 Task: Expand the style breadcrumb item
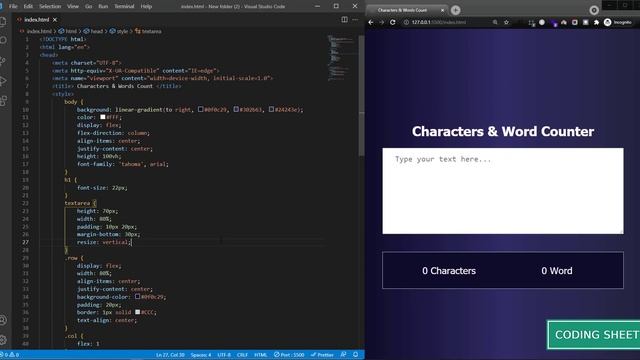click(x=118, y=31)
